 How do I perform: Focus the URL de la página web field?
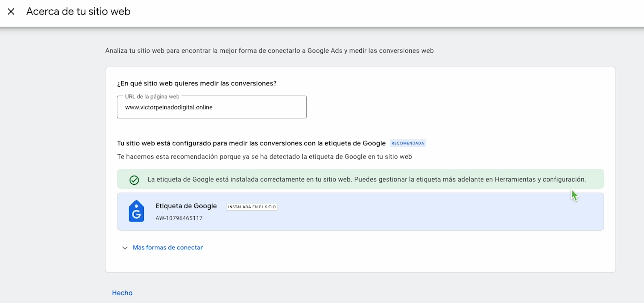click(x=212, y=108)
